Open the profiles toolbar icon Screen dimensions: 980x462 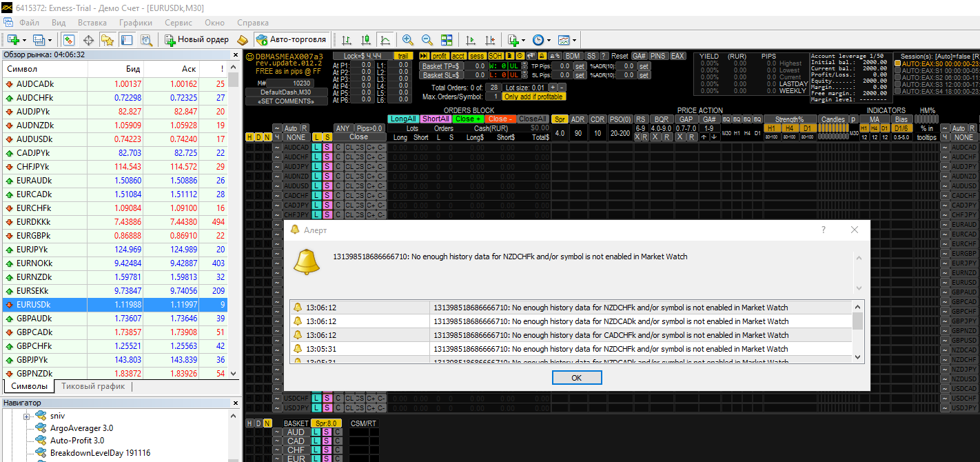[38, 39]
